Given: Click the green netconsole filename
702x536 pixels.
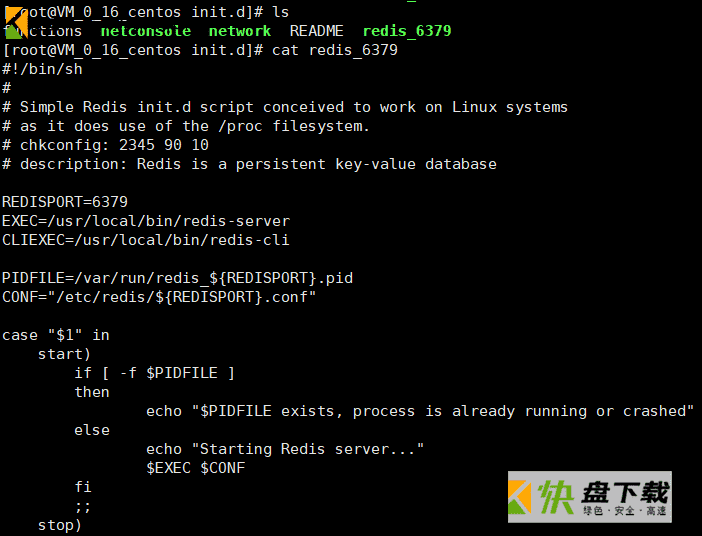Looking at the screenshot, I should pyautogui.click(x=146, y=31).
